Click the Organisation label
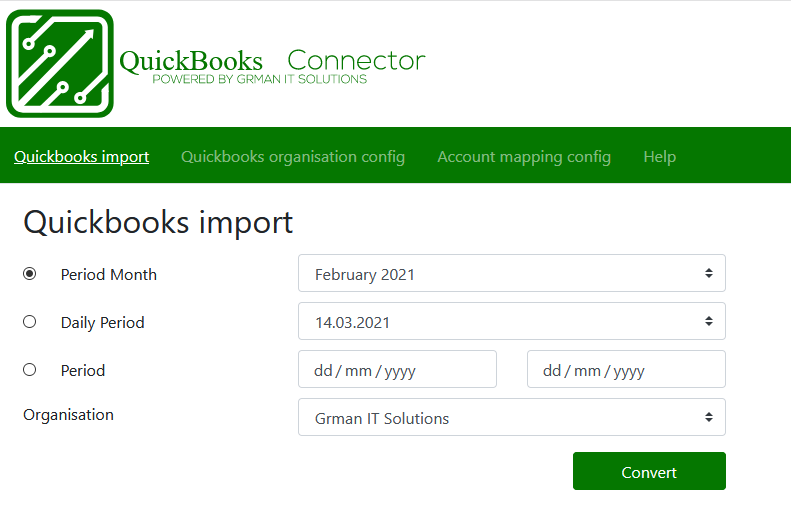 click(x=69, y=415)
